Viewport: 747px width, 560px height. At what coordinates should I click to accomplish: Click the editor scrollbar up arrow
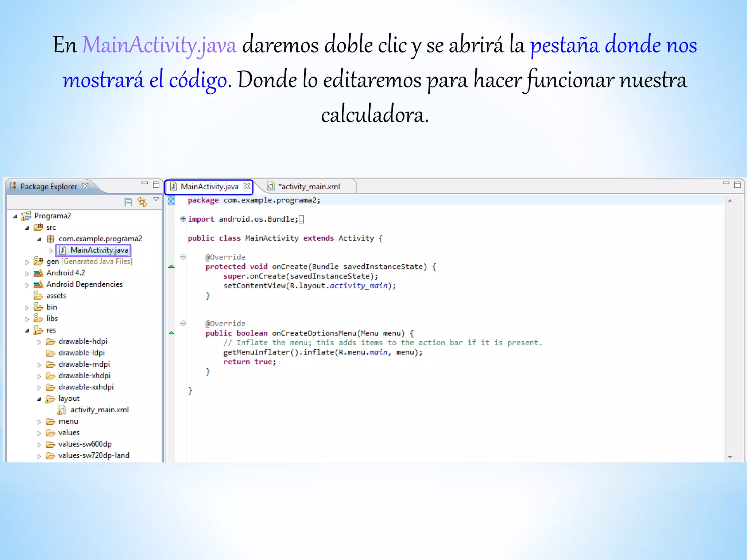pyautogui.click(x=730, y=201)
